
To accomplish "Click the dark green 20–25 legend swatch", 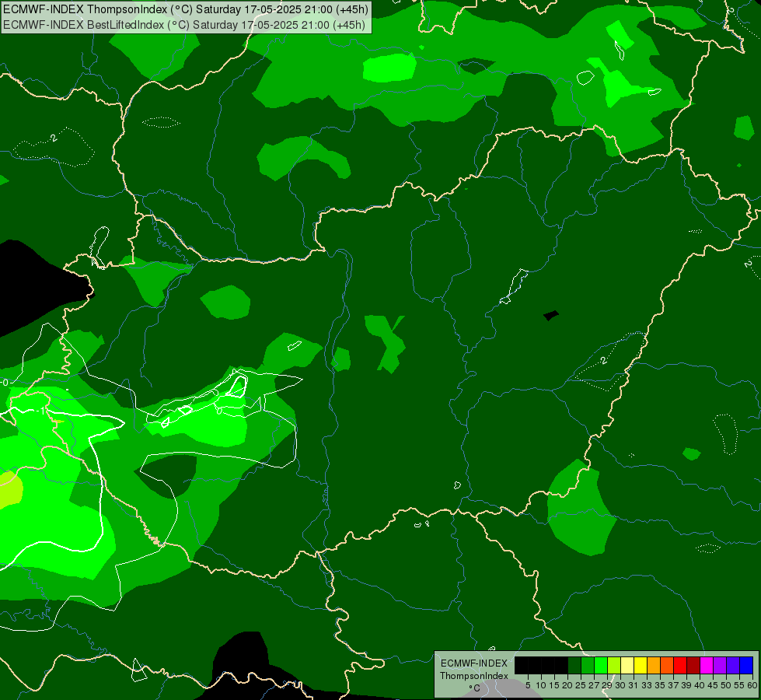I will (574, 665).
